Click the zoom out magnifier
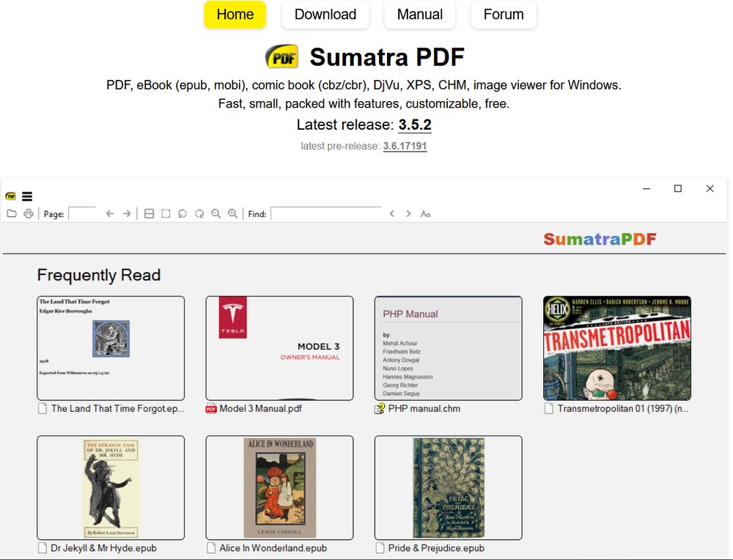Image resolution: width=733 pixels, height=560 pixels. pyautogui.click(x=216, y=214)
